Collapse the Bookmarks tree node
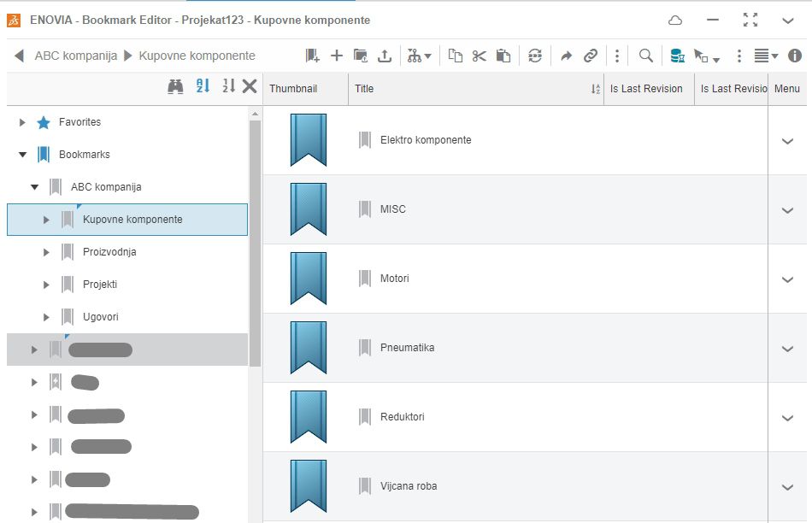The image size is (812, 523). [22, 154]
